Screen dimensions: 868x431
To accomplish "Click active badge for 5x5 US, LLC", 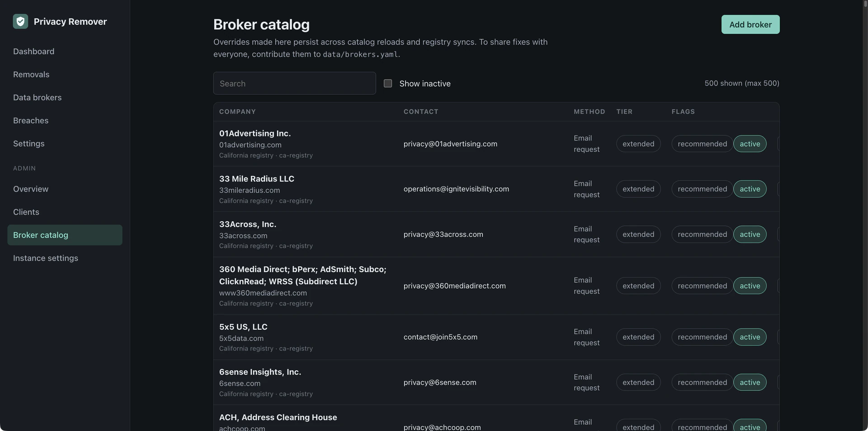I will 750,337.
